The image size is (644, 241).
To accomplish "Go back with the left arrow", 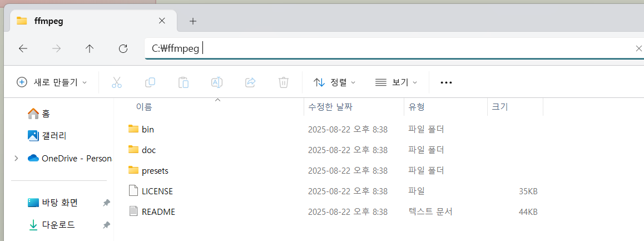I will [23, 48].
